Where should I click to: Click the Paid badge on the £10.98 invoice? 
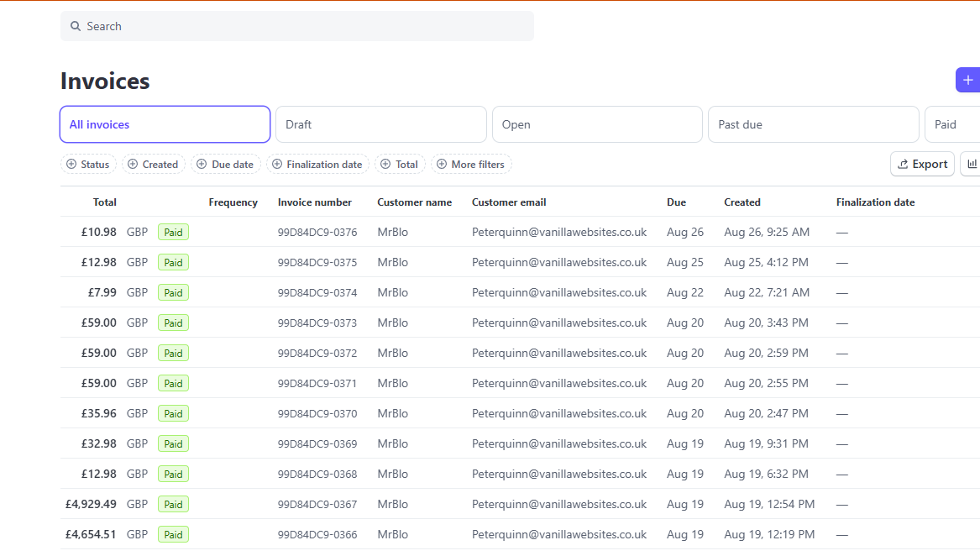[x=173, y=232]
